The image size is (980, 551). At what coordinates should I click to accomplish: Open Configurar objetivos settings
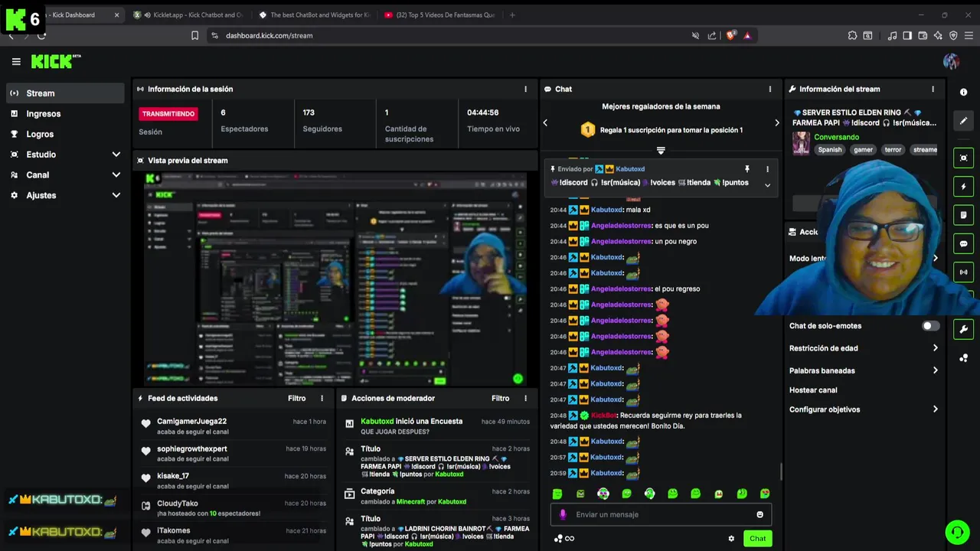(864, 409)
